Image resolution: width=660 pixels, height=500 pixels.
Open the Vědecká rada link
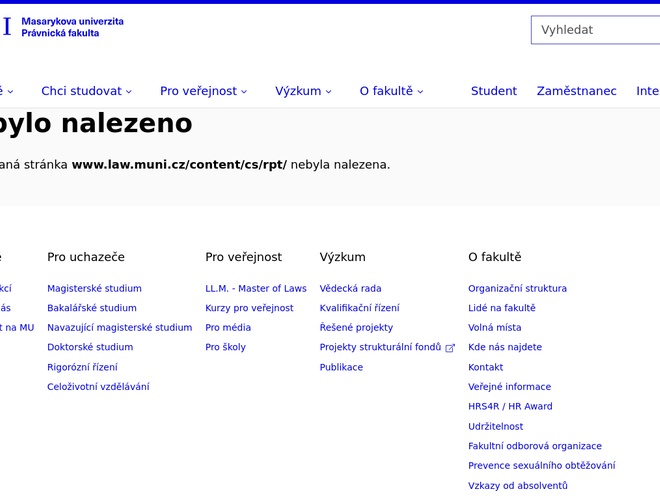click(350, 289)
